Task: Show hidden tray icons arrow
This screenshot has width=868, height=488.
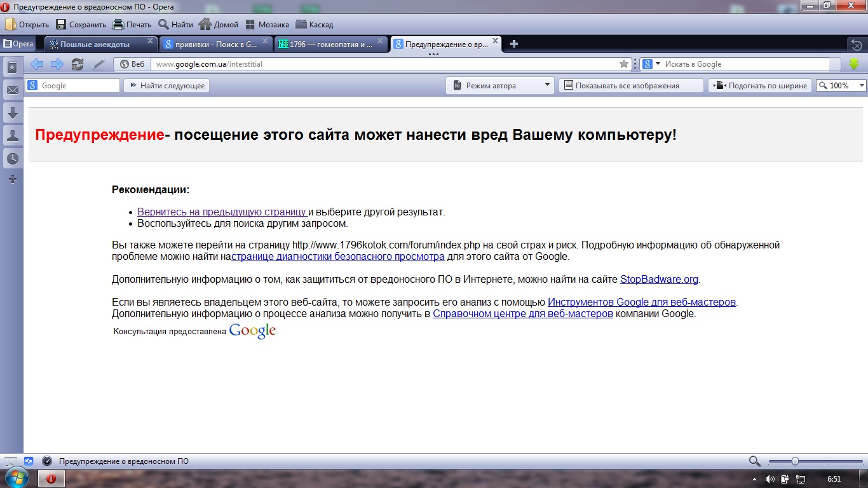Action: (754, 479)
